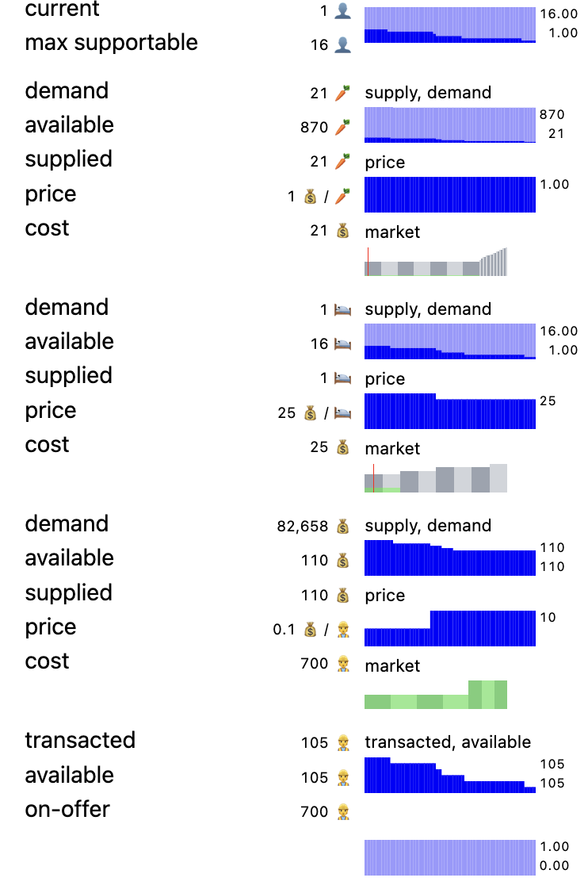Click the money bag beside cost 21
Viewport: 588px width, 893px height.
[342, 231]
